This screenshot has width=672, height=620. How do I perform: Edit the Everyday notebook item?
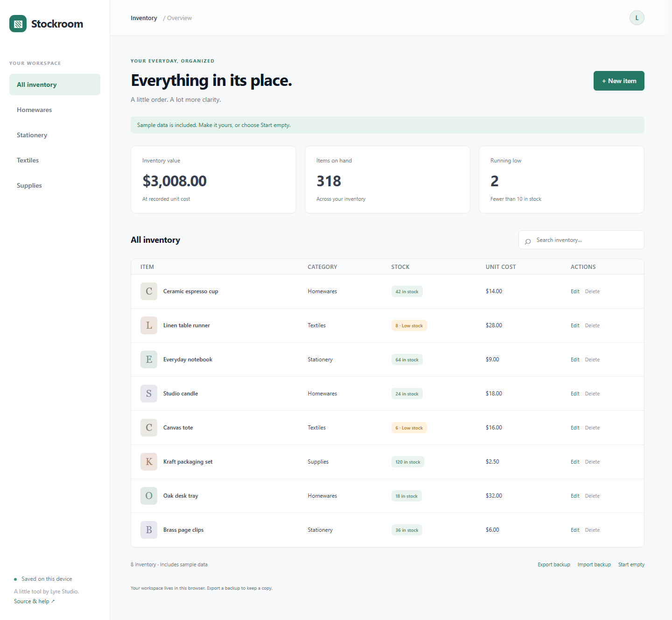pos(575,359)
